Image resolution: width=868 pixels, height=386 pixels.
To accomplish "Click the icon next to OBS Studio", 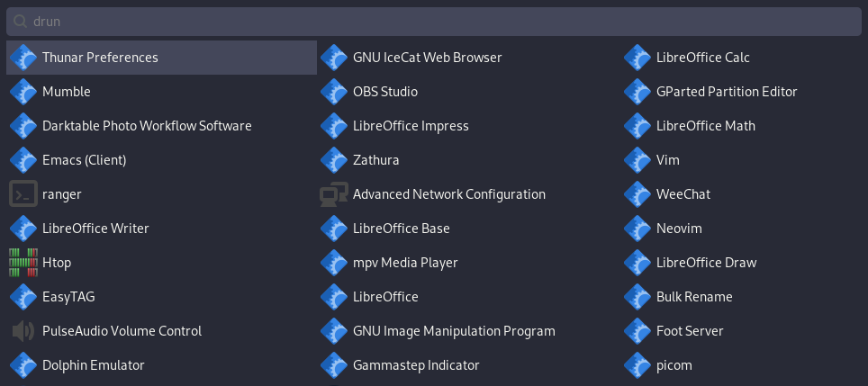I will [334, 92].
